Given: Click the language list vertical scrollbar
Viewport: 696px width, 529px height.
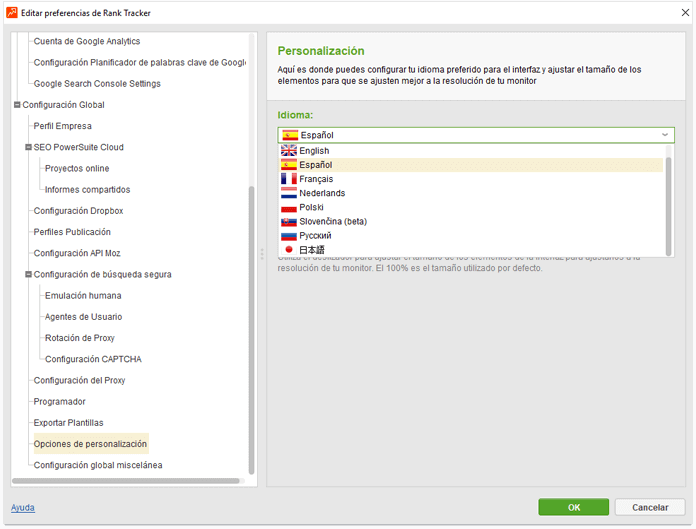Looking at the screenshot, I should tap(668, 200).
